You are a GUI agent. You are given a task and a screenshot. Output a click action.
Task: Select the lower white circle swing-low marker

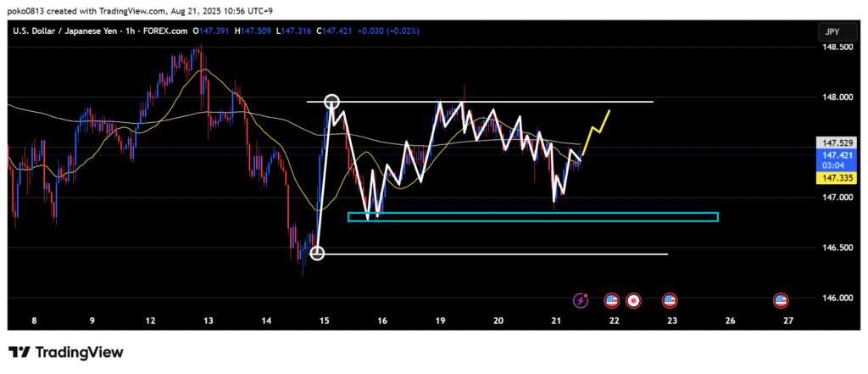point(317,253)
